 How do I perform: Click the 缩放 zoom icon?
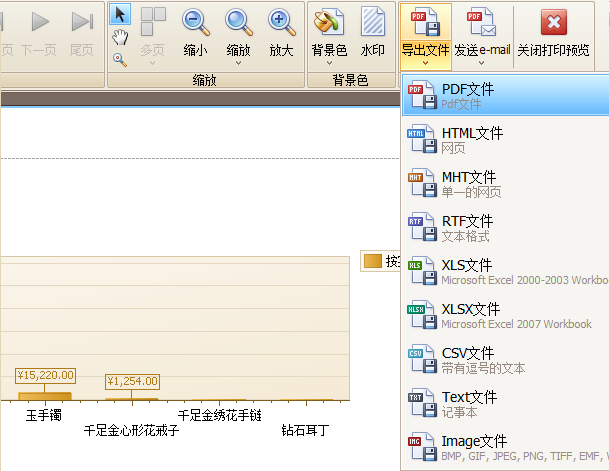238,23
